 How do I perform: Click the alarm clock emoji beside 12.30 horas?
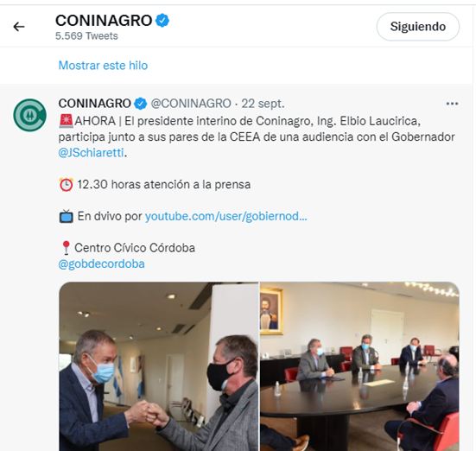tap(66, 184)
